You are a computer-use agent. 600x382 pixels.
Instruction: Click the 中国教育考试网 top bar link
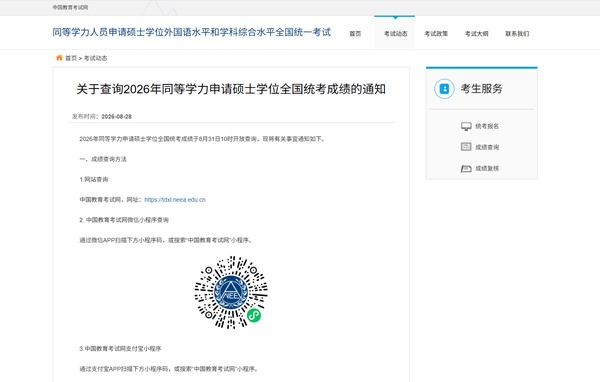point(70,7)
